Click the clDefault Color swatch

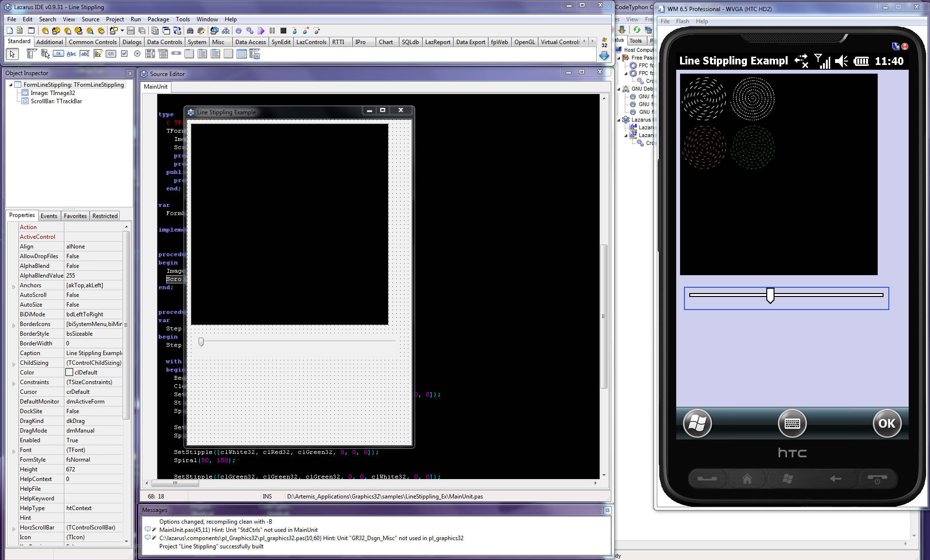69,373
